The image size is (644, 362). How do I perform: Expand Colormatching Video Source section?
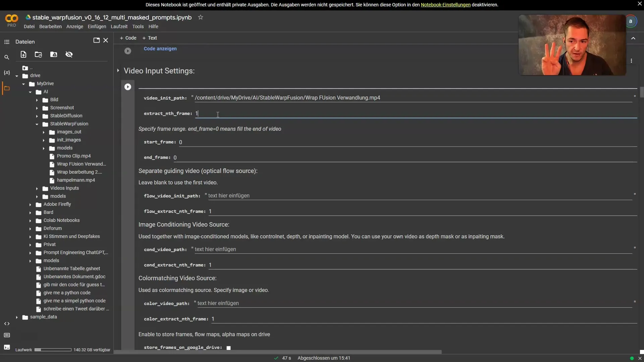(x=177, y=278)
